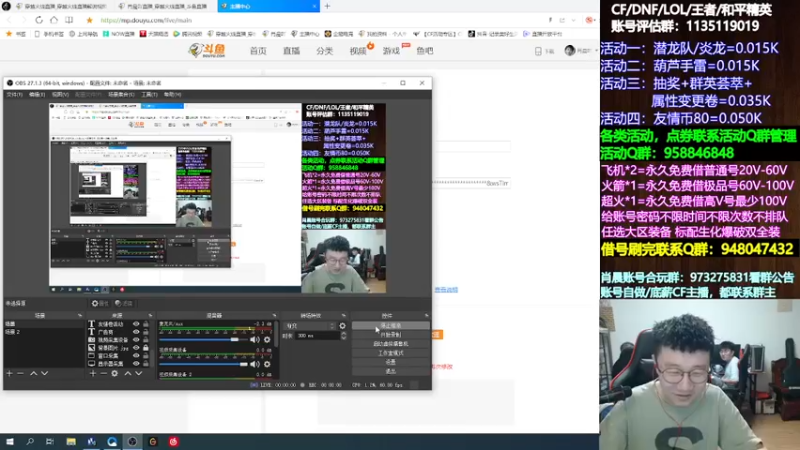Adjust the second mixer channel volume slider
The height and width of the screenshot is (450, 800).
click(x=204, y=364)
